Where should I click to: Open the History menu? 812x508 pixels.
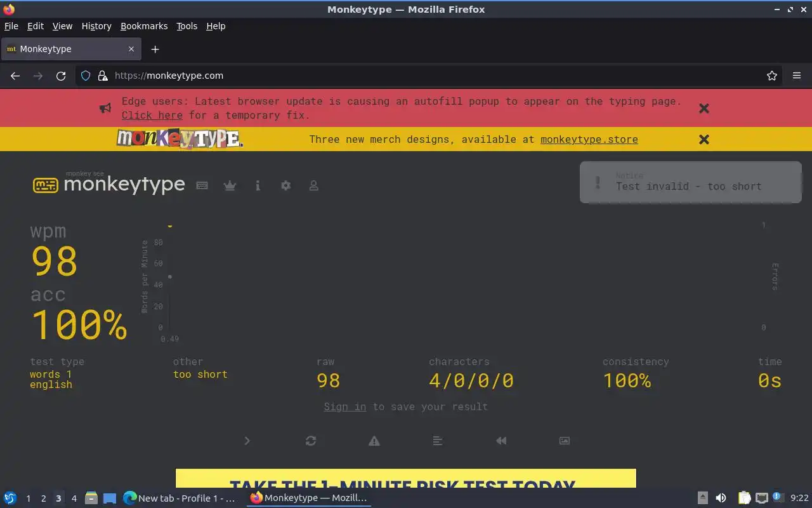click(96, 26)
